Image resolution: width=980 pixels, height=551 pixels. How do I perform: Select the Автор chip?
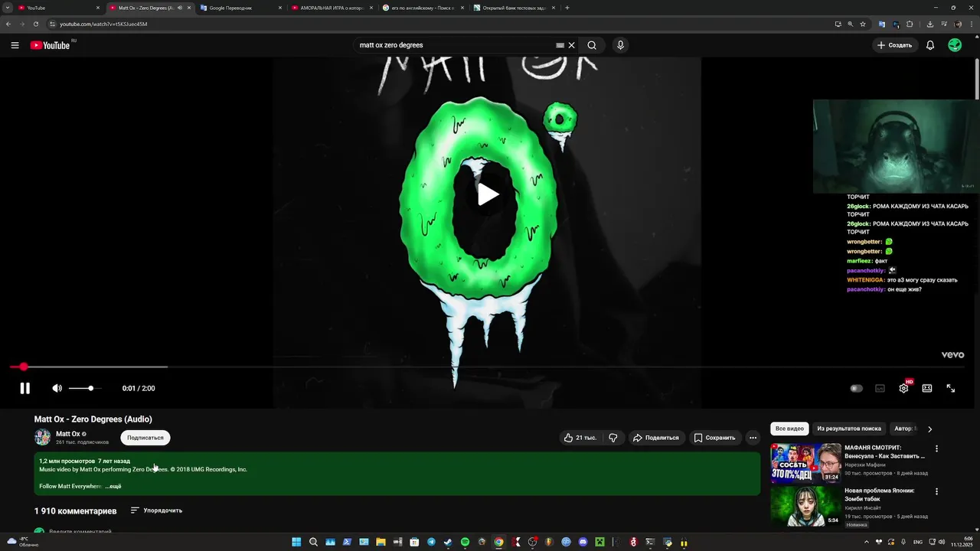coord(903,429)
